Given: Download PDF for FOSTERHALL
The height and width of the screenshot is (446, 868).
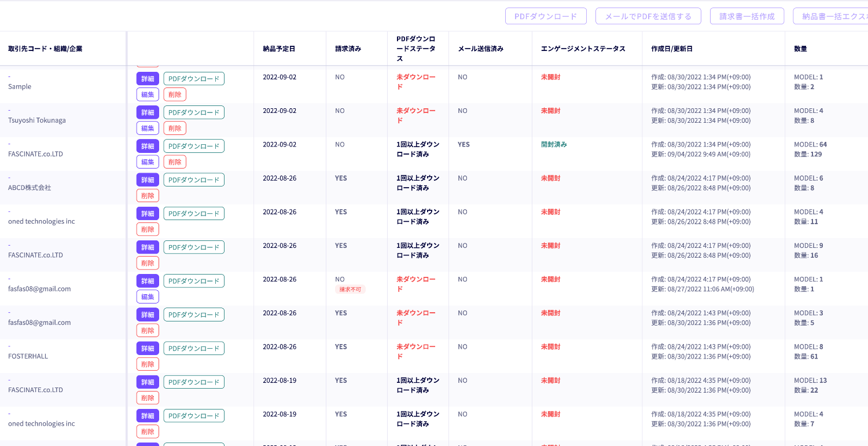Looking at the screenshot, I should point(194,348).
